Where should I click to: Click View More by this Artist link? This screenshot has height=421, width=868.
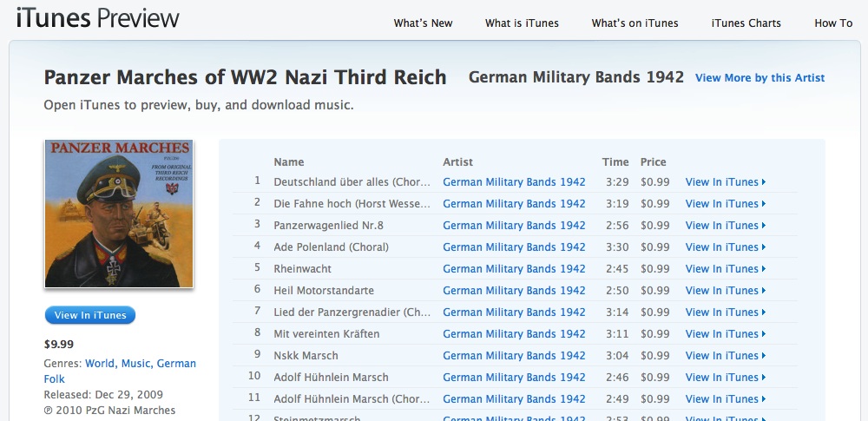759,78
